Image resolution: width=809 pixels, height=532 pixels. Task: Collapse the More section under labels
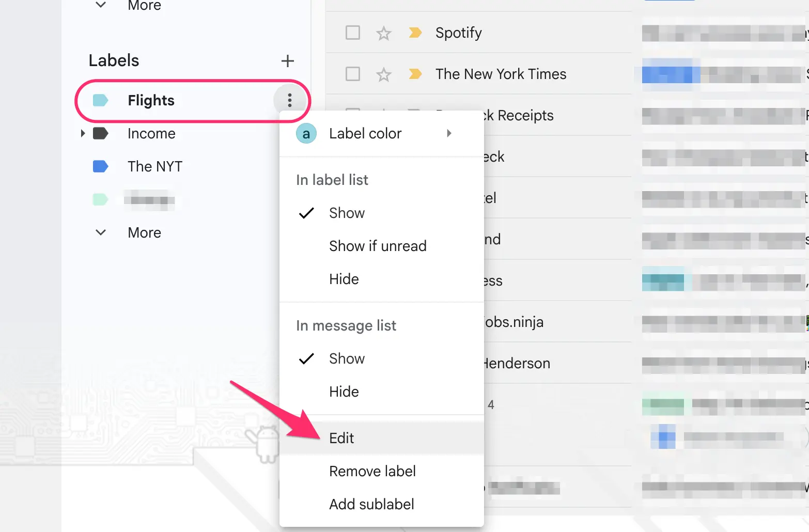coord(101,232)
